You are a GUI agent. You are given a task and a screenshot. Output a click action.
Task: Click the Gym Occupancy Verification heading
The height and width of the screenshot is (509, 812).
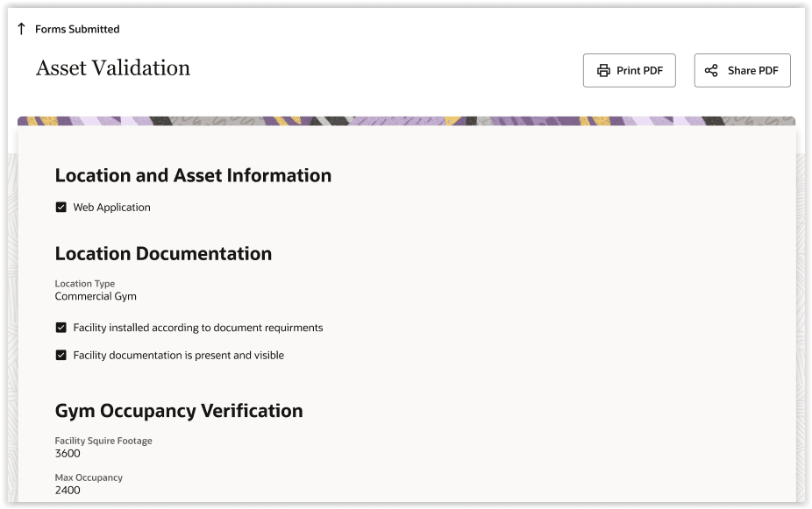[x=179, y=411]
